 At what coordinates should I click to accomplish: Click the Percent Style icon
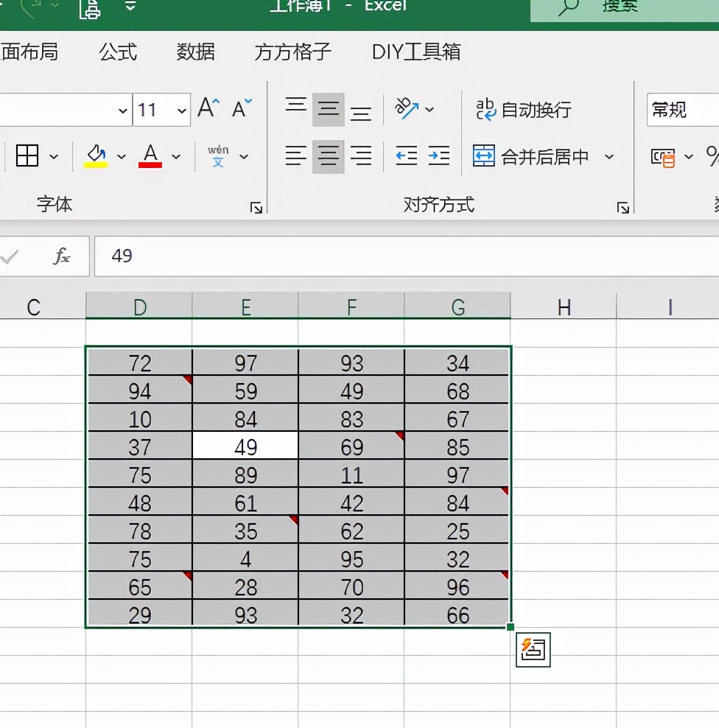pyautogui.click(x=714, y=156)
